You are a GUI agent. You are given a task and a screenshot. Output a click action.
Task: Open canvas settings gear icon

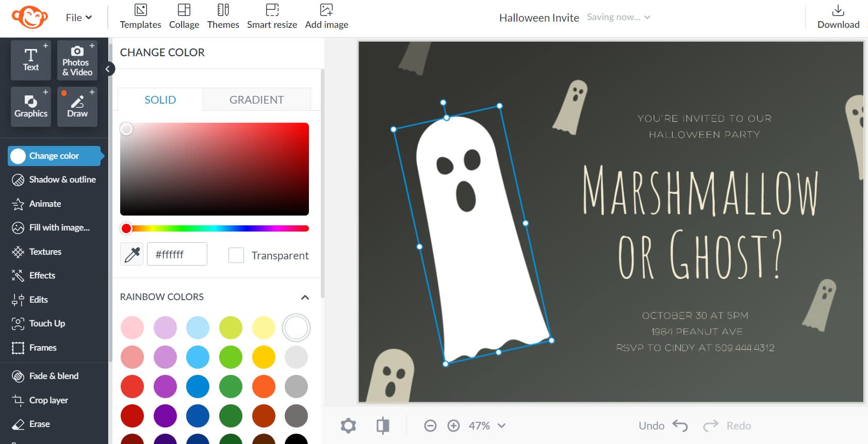348,426
